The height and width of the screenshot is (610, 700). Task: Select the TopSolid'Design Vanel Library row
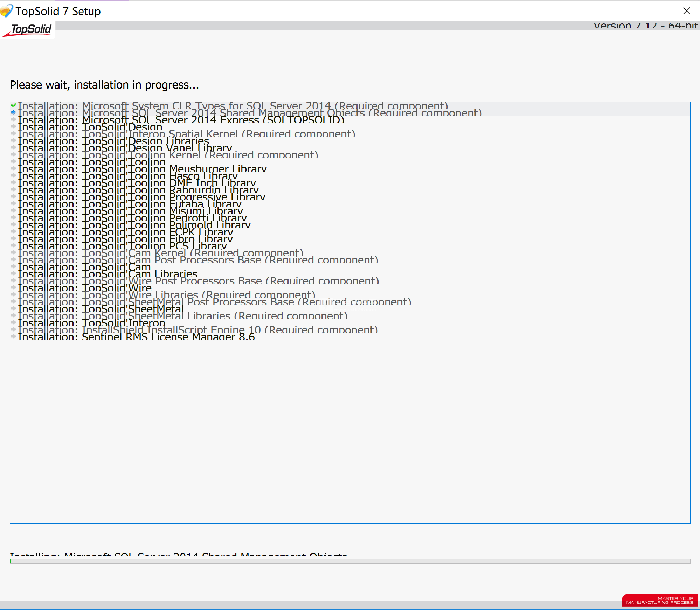tap(350, 148)
